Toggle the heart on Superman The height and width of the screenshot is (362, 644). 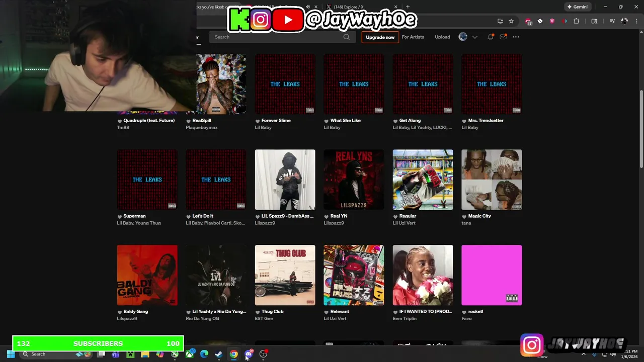click(x=120, y=216)
